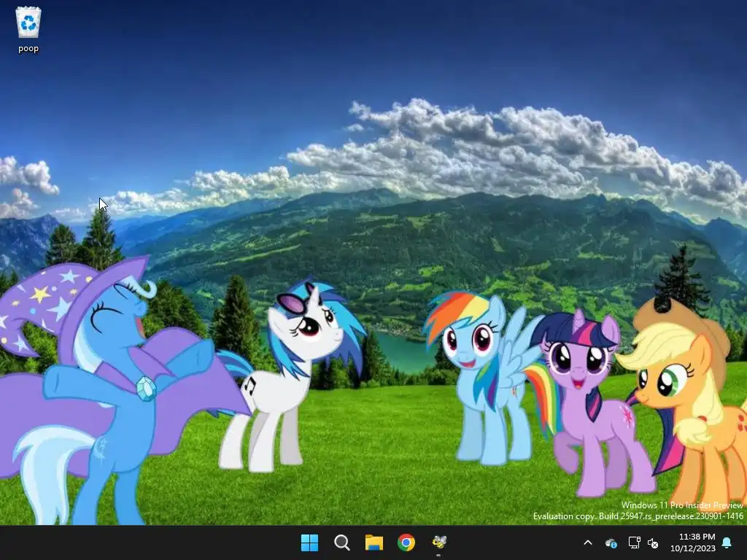
Task: Click the date 10/12/2023 in the taskbar
Action: click(x=693, y=548)
